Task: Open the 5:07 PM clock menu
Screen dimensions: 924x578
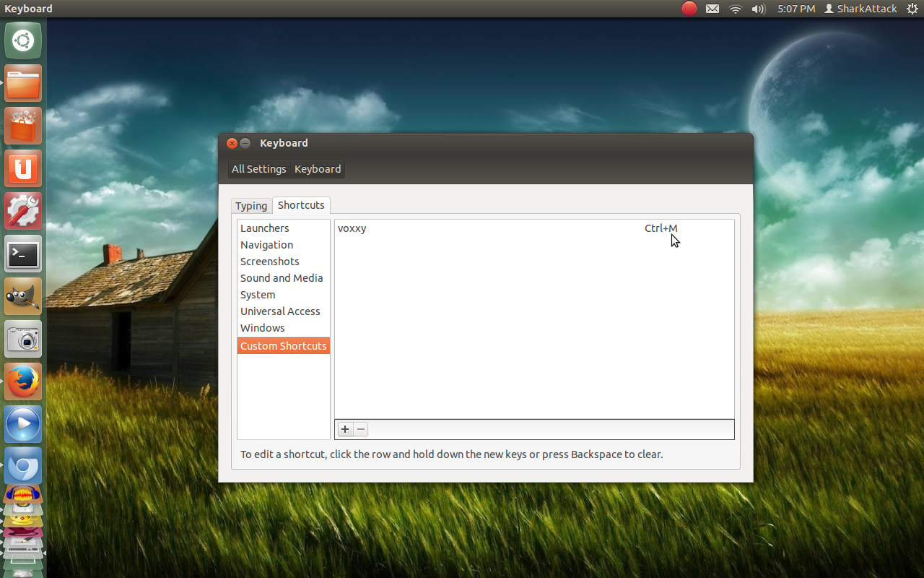Action: point(796,9)
